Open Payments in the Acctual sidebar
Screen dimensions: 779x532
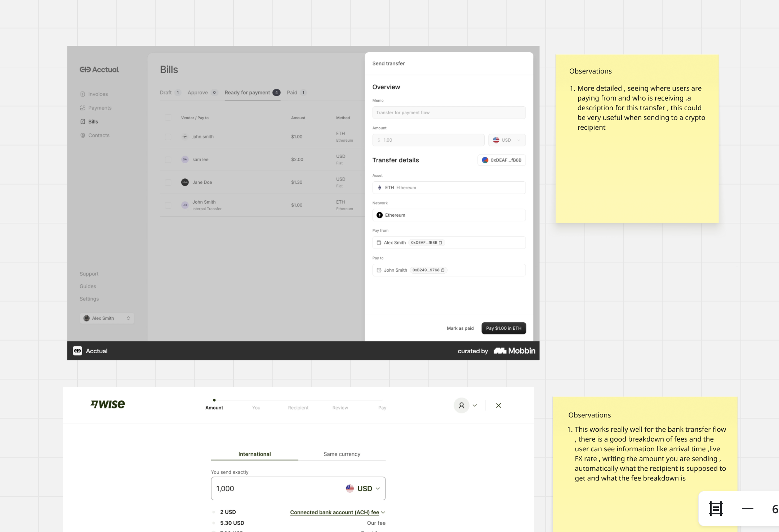coord(96,108)
